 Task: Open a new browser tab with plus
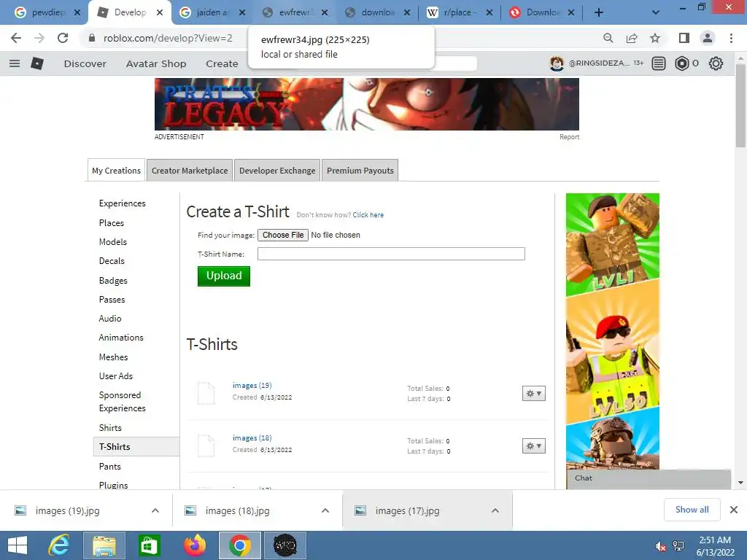pos(599,13)
